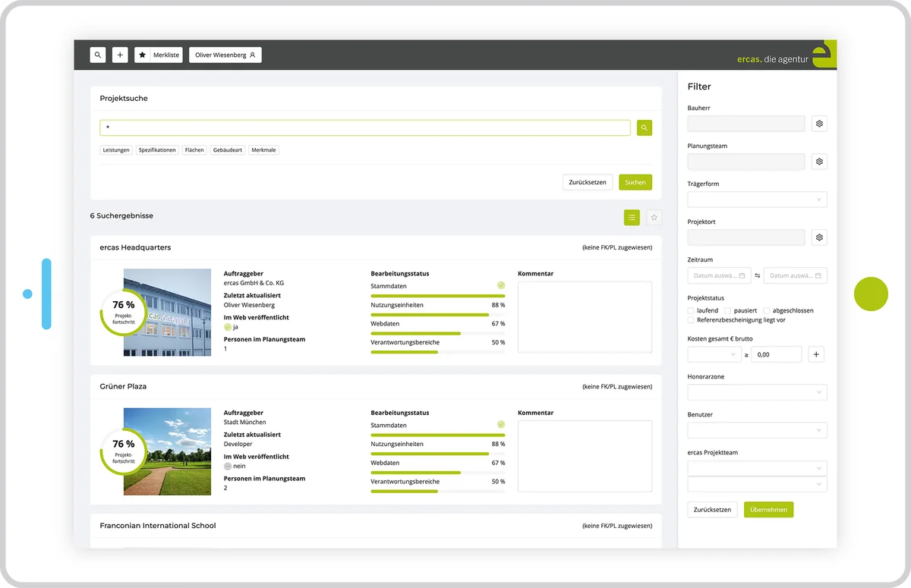Open the Merkliste star button
This screenshot has height=588, width=911.
141,55
